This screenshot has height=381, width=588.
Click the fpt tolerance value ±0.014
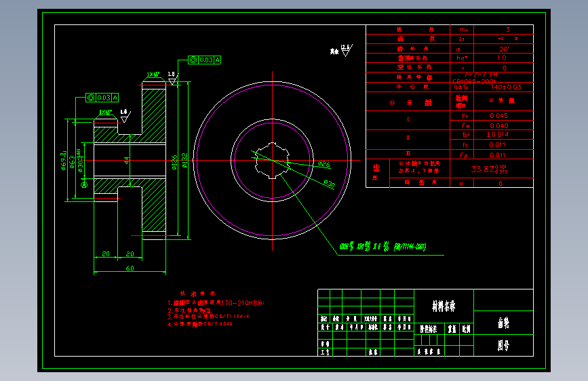(498, 134)
